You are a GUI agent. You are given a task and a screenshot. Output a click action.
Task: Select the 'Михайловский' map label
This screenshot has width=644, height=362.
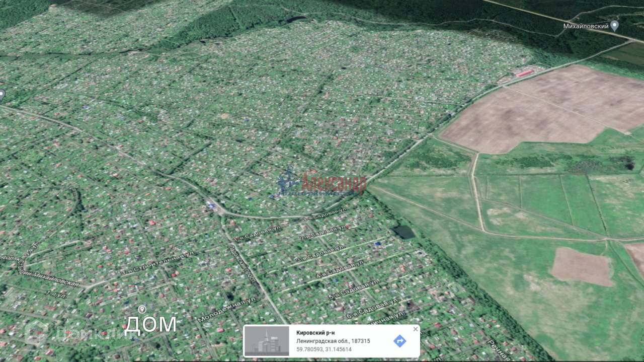click(x=586, y=26)
